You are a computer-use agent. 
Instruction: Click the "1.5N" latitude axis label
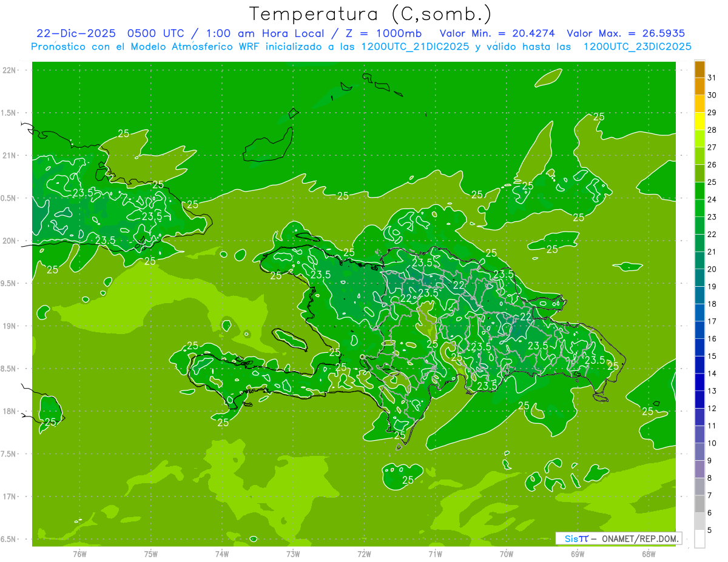8,113
